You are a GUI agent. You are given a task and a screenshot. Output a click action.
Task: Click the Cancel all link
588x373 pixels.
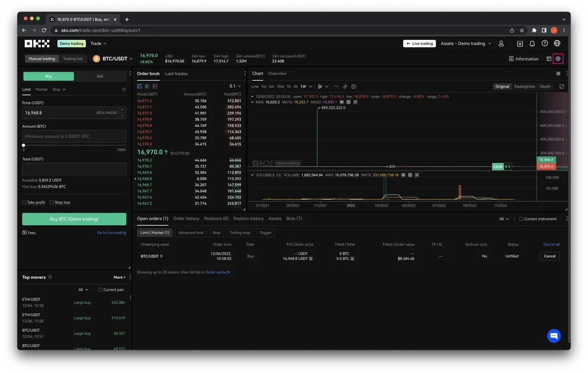[551, 245]
